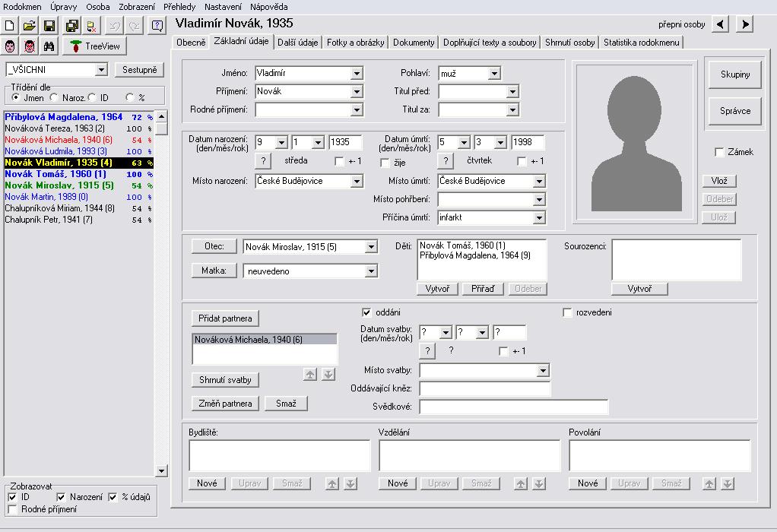Open help via question mark bubble icon
The image size is (777, 532).
point(157,26)
